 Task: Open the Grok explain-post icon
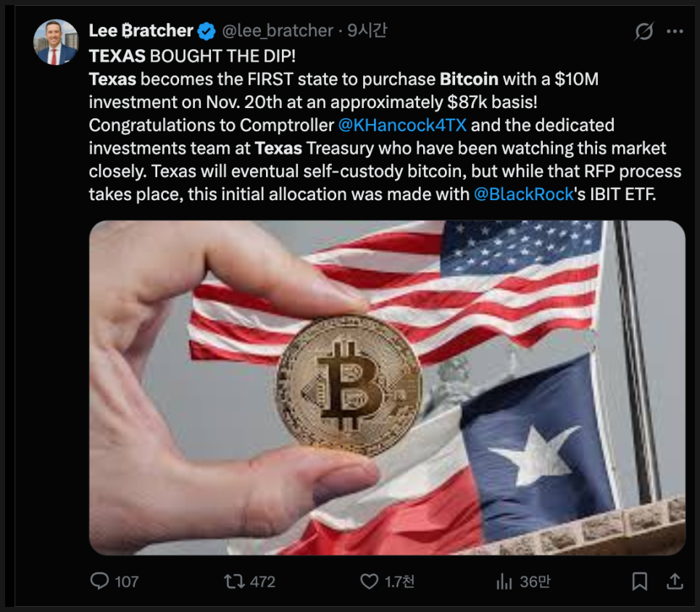[643, 31]
